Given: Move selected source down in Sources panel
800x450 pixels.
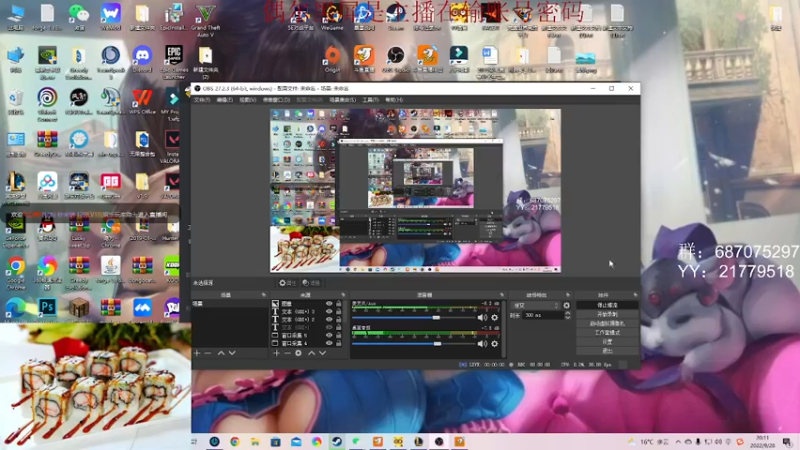Looking at the screenshot, I should click(x=322, y=353).
